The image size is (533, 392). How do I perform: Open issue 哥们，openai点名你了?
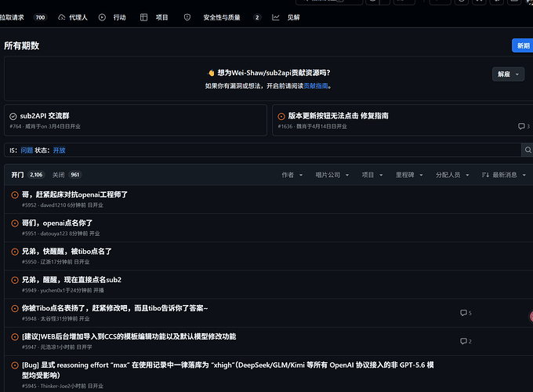[x=57, y=223]
